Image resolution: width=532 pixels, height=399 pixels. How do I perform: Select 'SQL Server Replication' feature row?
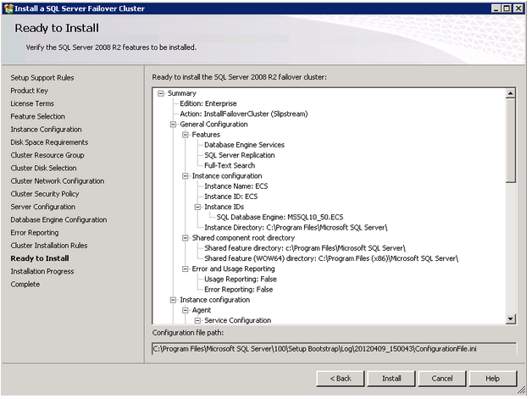coord(240,155)
